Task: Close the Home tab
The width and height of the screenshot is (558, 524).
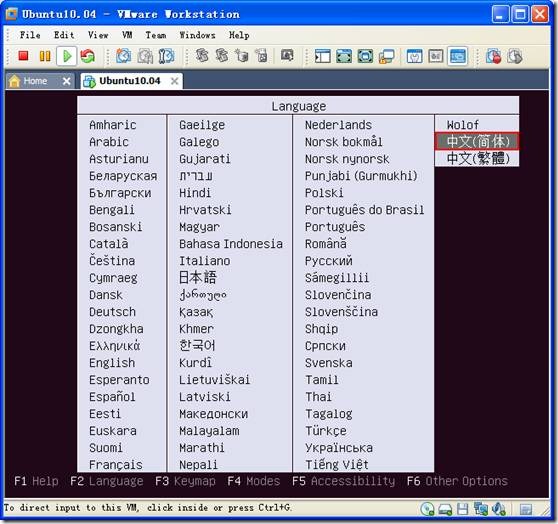Action: (x=66, y=81)
